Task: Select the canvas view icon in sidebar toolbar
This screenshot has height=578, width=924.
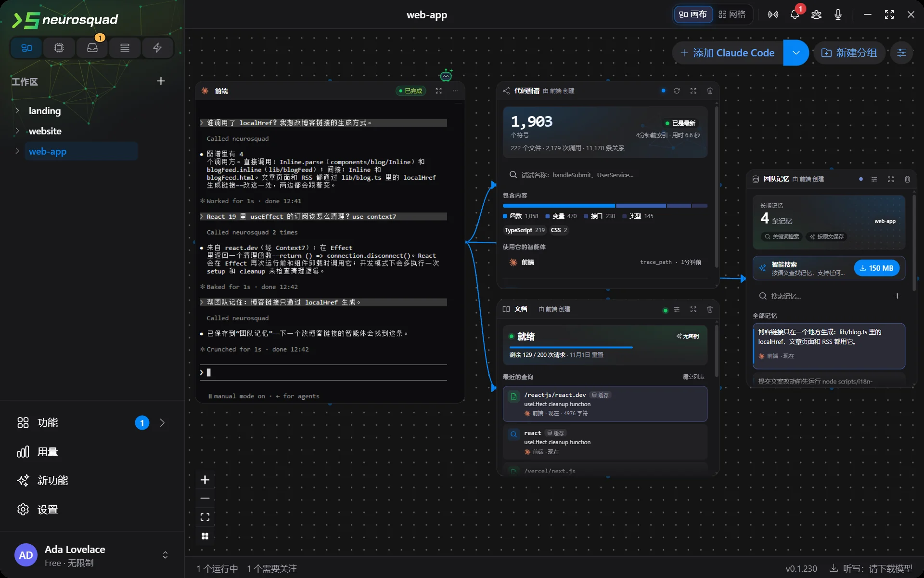Action: click(26, 48)
